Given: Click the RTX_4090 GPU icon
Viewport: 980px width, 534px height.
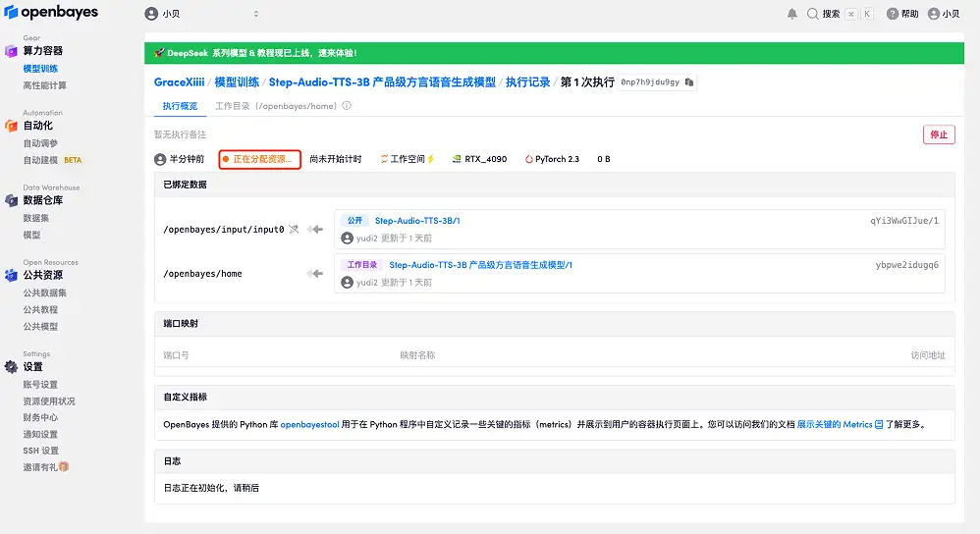Looking at the screenshot, I should [x=457, y=159].
